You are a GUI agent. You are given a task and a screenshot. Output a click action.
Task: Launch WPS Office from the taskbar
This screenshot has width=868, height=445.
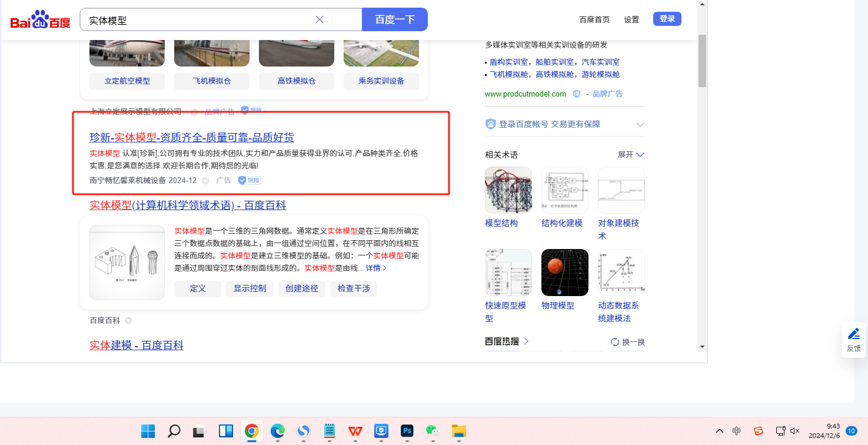[x=355, y=431]
